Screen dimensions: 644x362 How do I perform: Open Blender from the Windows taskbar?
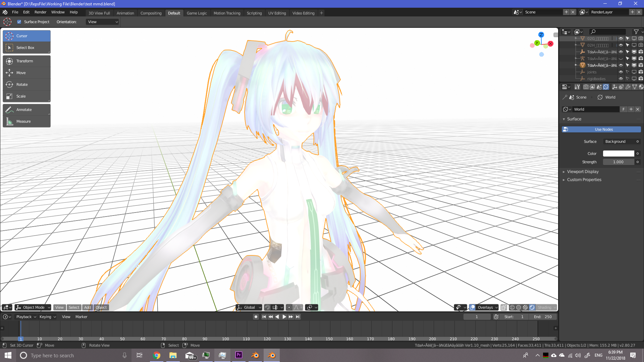(255, 355)
